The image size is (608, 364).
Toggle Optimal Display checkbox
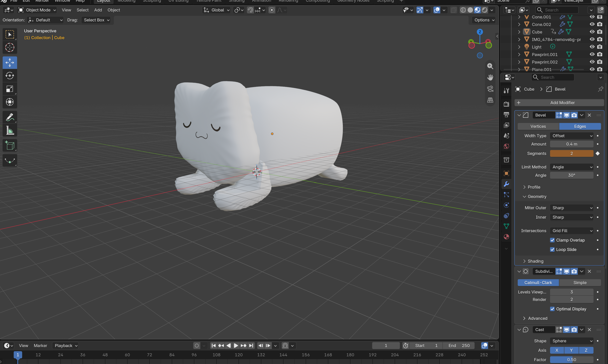click(552, 309)
